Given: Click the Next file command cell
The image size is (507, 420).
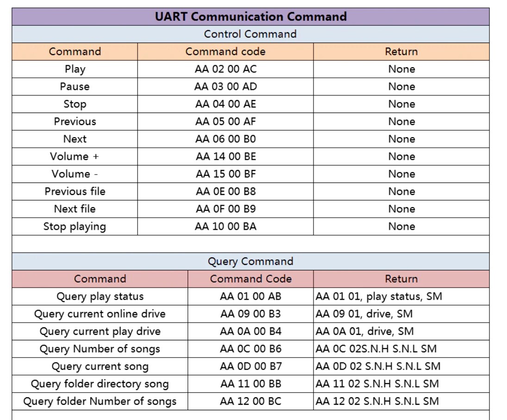Looking at the screenshot, I should pos(75,209).
